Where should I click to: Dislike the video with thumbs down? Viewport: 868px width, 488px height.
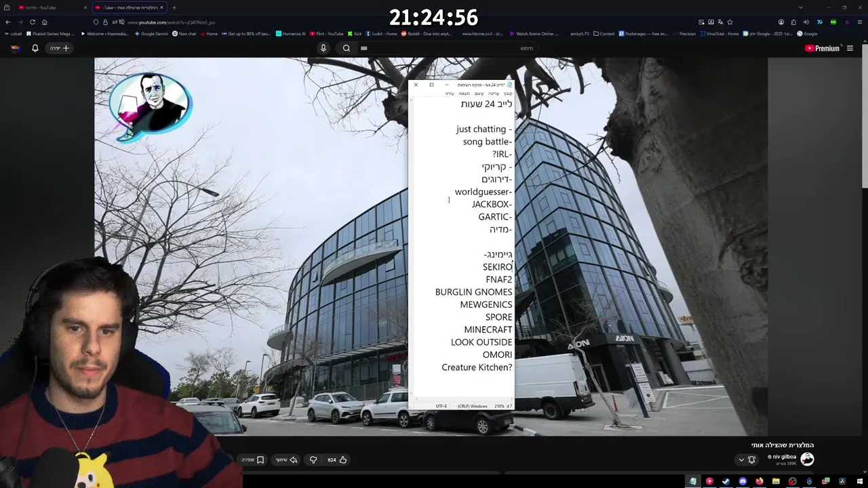coord(313,460)
